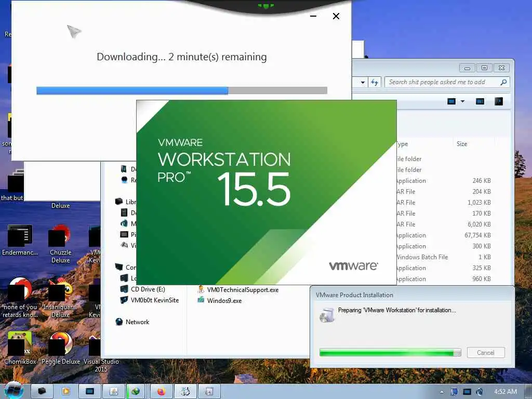
Task: Click the Show desktop strip in the taskbar
Action: click(x=528, y=392)
